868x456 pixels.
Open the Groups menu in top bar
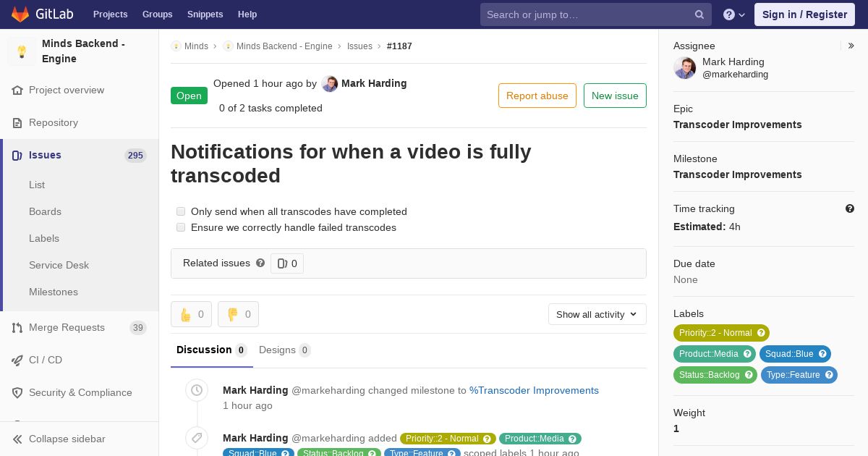pos(158,14)
